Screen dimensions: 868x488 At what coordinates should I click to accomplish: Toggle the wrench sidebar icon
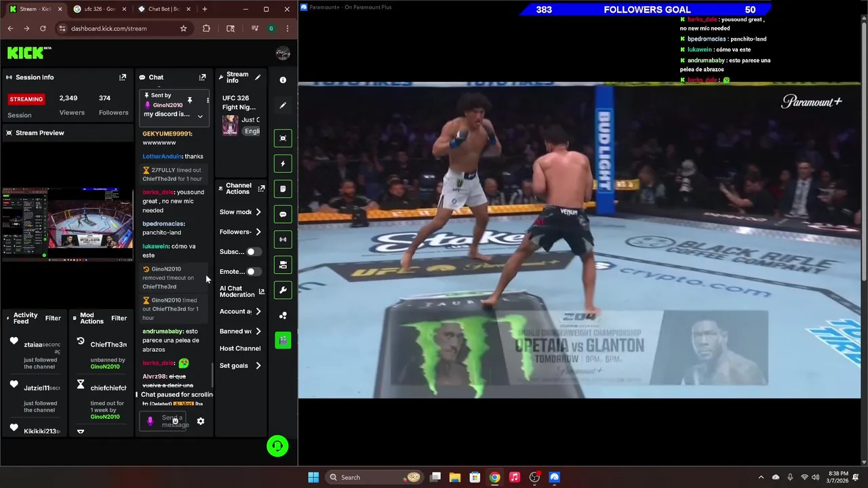pyautogui.click(x=283, y=290)
